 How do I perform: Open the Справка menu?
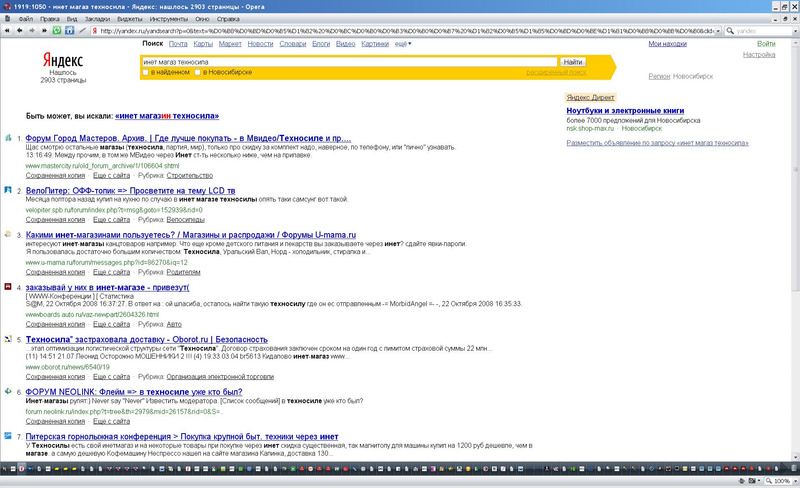pos(228,19)
